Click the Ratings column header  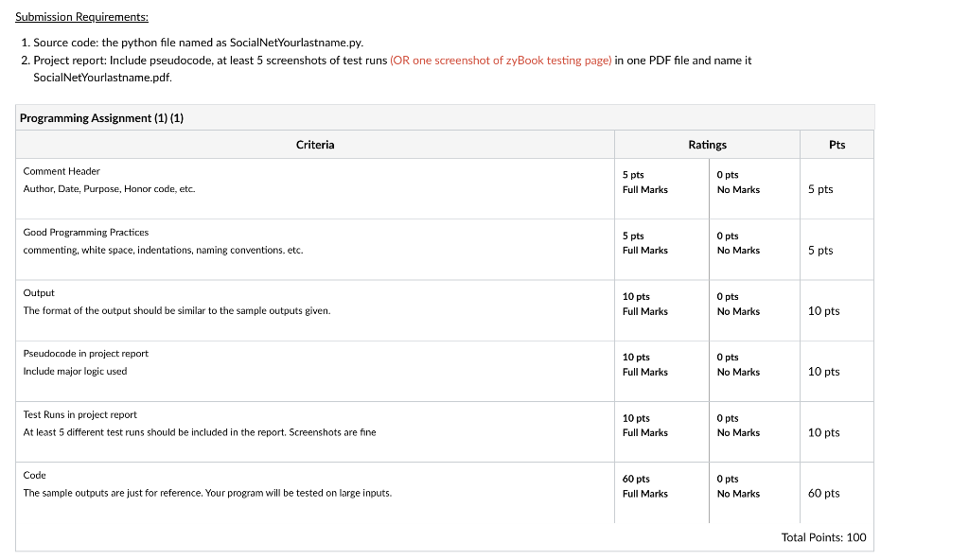click(x=707, y=144)
